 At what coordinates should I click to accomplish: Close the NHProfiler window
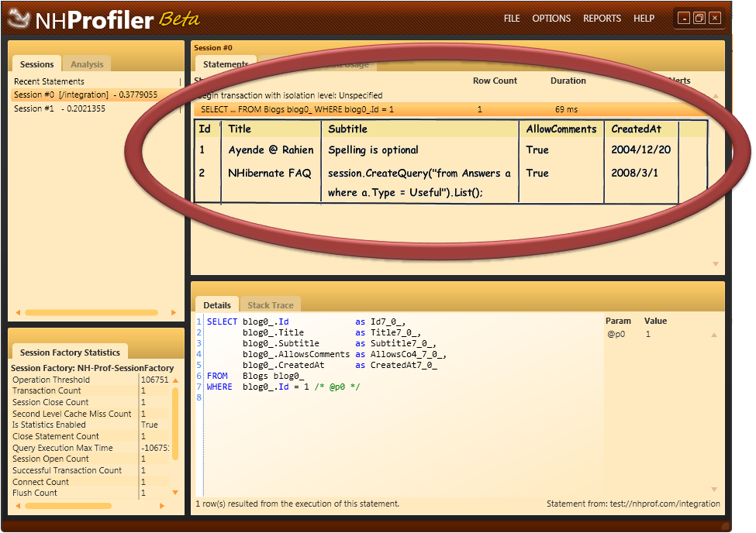point(715,19)
